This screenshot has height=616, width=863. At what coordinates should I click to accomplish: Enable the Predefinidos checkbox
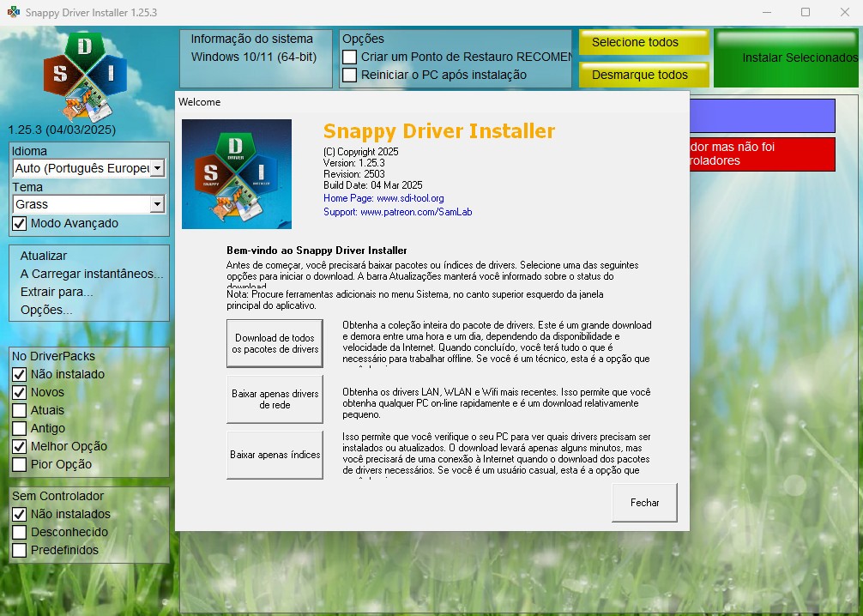[19, 550]
